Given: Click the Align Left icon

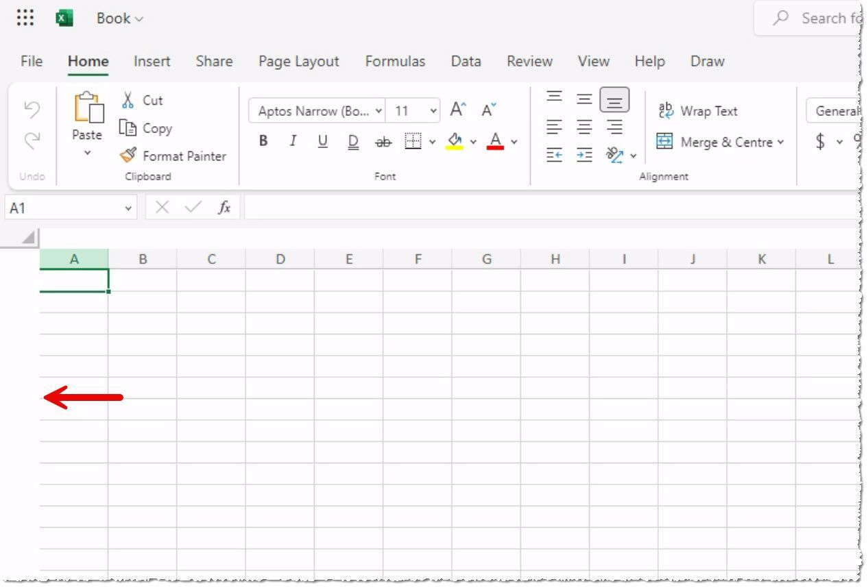Looking at the screenshot, I should (x=554, y=127).
